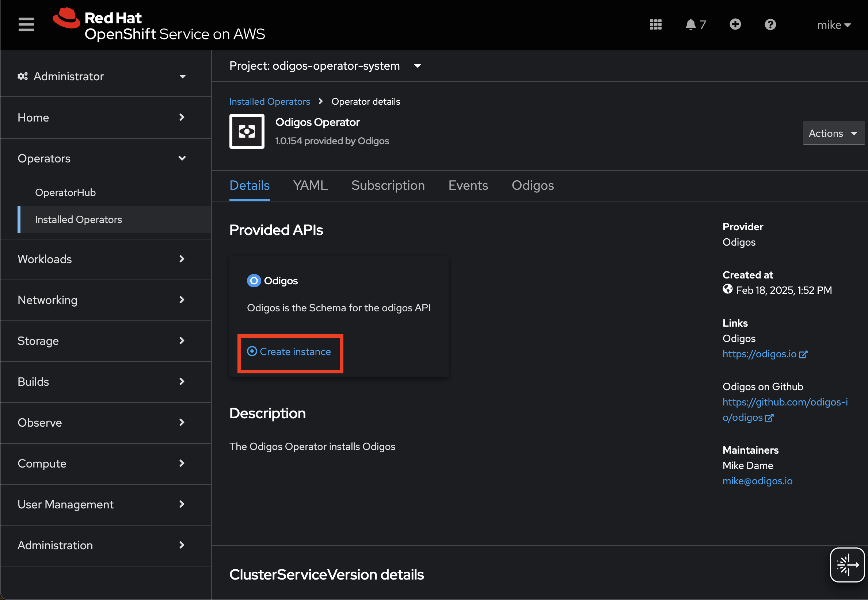Viewport: 868px width, 600px height.
Task: Switch to the YAML tab
Action: (x=310, y=185)
